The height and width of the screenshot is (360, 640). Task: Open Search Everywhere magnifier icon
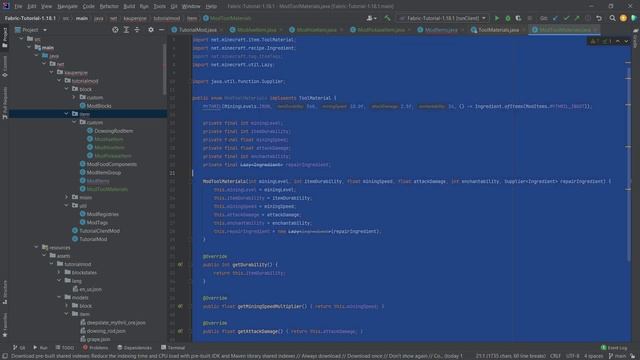[612, 18]
